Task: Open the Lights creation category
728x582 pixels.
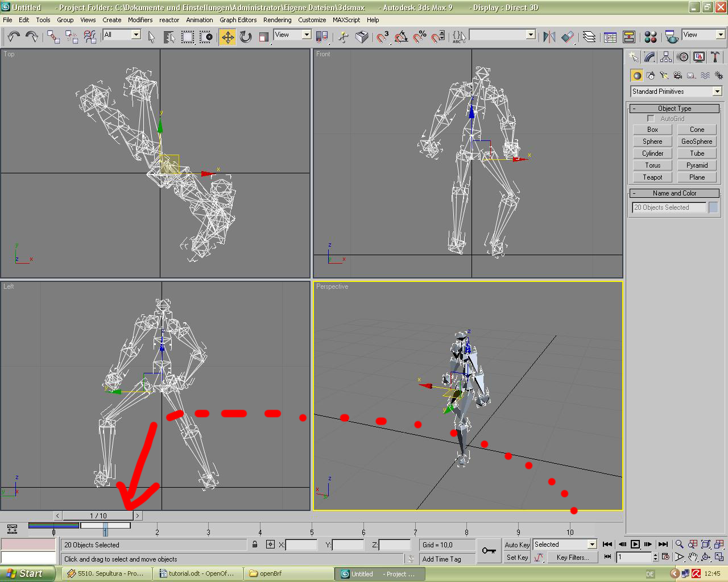Action: pyautogui.click(x=664, y=76)
